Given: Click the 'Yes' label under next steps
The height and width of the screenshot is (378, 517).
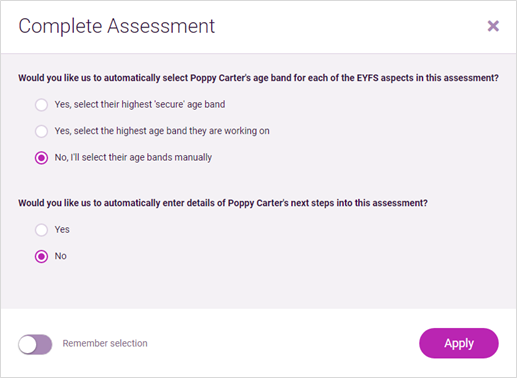Looking at the screenshot, I should coord(62,230).
